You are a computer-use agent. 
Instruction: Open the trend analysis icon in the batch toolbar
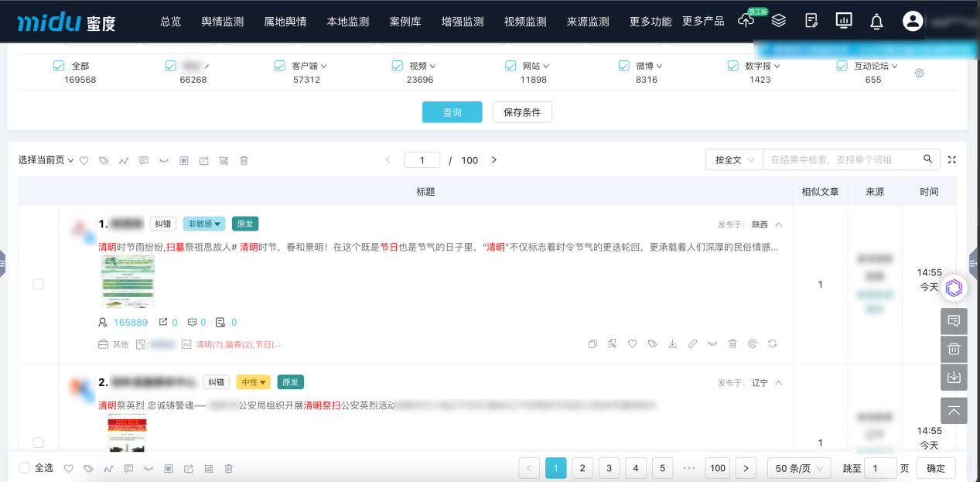pos(124,160)
